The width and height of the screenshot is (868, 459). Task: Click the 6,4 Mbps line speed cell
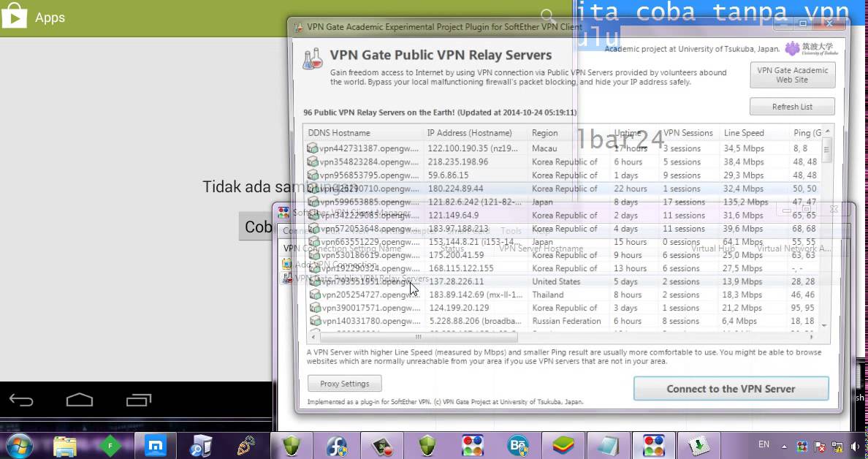pyautogui.click(x=739, y=321)
